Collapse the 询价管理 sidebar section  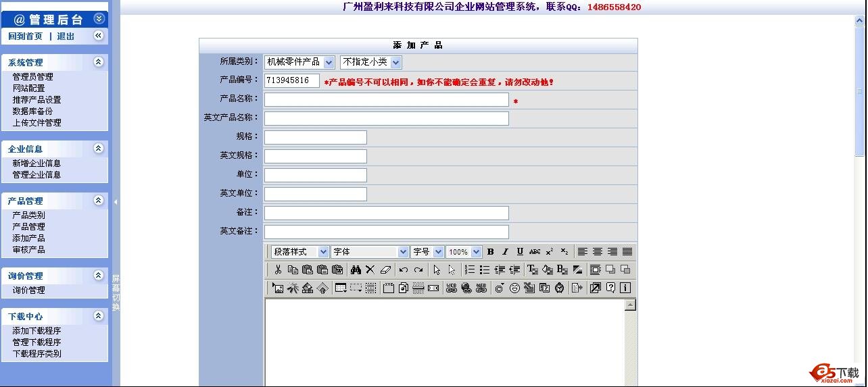(99, 275)
